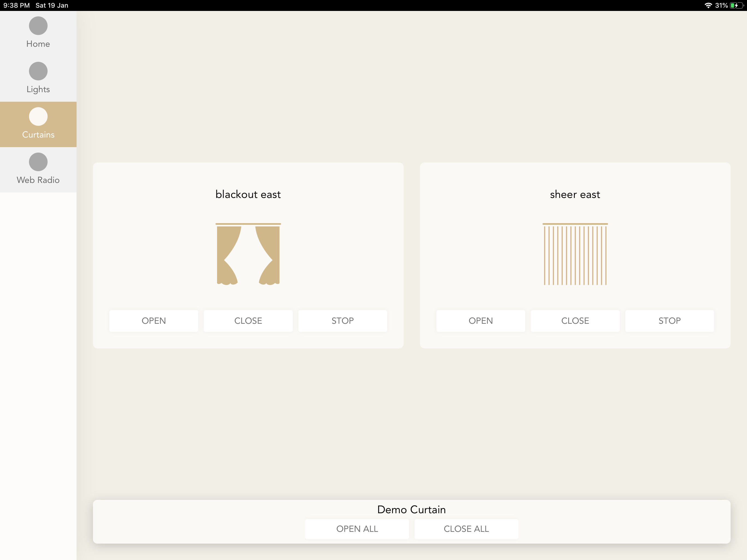
Task: Go to the Web Radio label
Action: pos(38,180)
